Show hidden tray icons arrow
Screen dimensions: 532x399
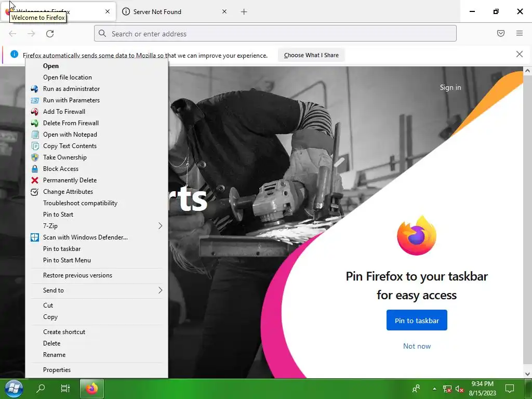tap(434, 389)
